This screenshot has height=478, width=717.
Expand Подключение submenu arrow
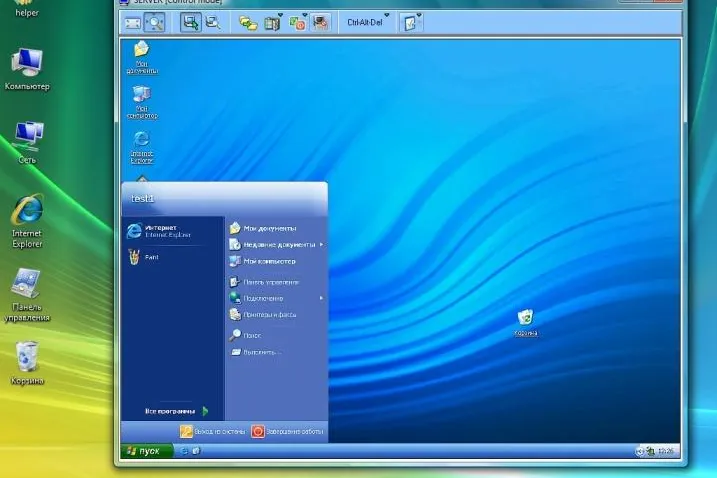point(321,298)
